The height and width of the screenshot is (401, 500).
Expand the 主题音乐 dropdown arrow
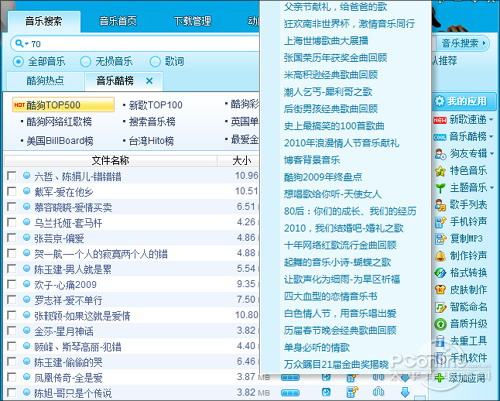pos(491,188)
